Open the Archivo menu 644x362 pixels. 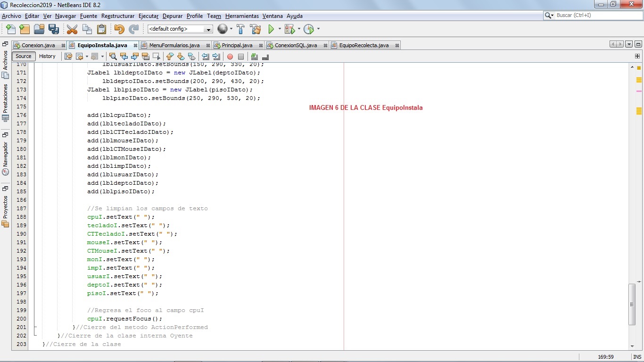(11, 16)
